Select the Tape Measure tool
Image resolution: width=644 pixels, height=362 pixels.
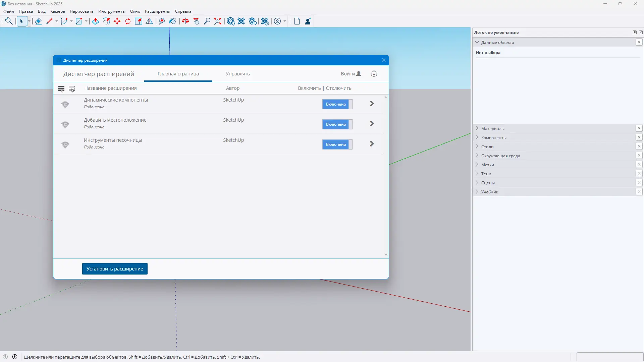[162, 21]
